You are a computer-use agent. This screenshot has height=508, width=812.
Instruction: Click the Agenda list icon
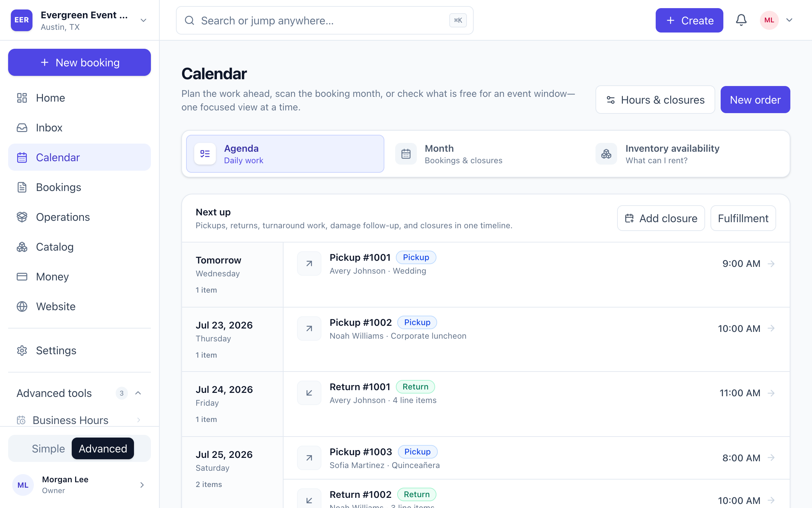pos(205,154)
